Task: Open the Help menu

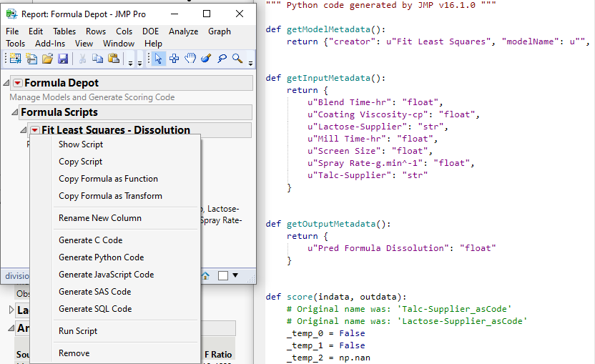Action: (x=153, y=44)
